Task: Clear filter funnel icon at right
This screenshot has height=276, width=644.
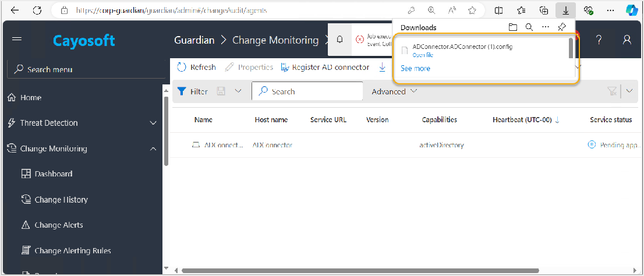Action: [x=612, y=91]
